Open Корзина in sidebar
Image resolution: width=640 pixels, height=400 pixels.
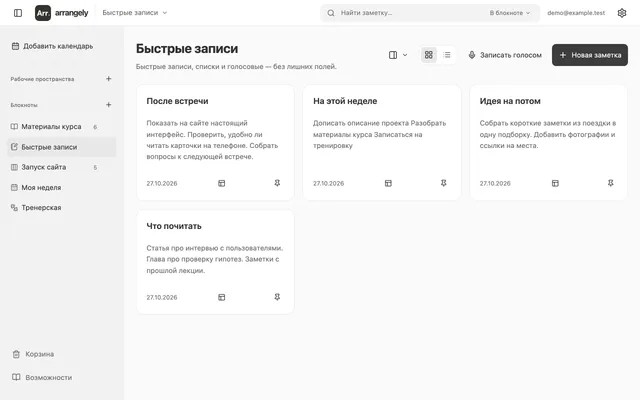pos(33,354)
